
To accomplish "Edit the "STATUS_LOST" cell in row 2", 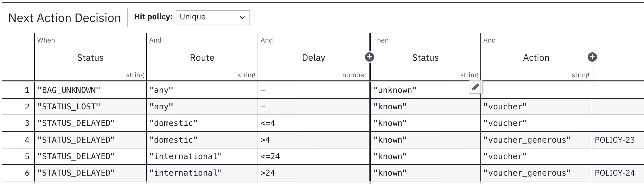I will (91, 107).
